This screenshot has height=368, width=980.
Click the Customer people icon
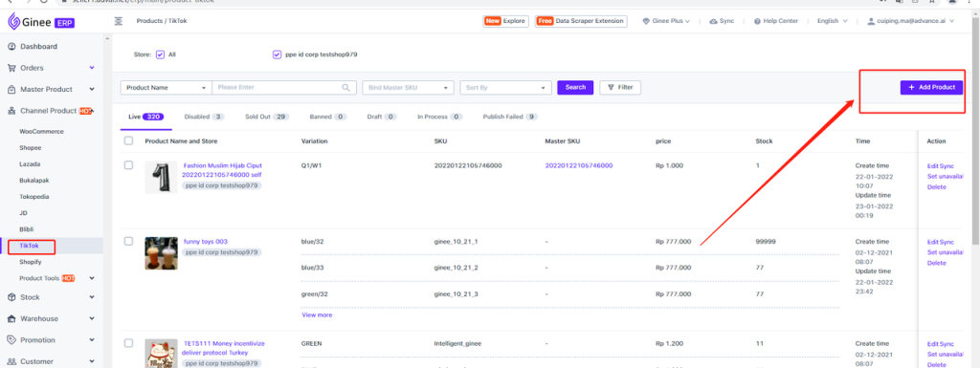tap(11, 361)
